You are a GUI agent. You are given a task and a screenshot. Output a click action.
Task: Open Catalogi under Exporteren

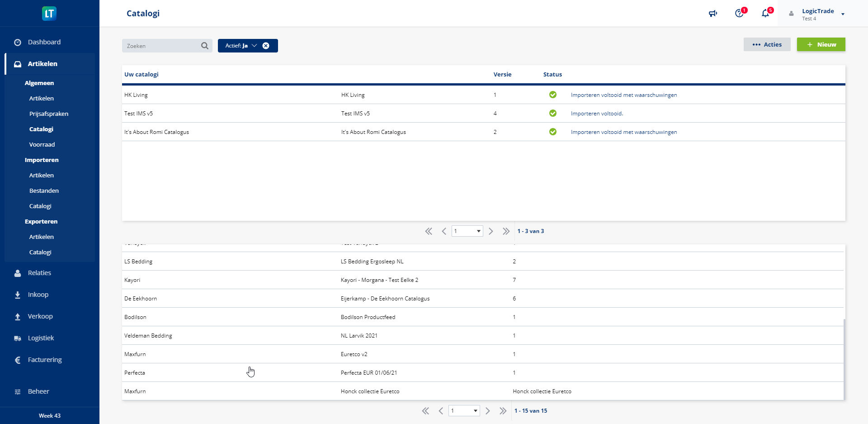40,252
